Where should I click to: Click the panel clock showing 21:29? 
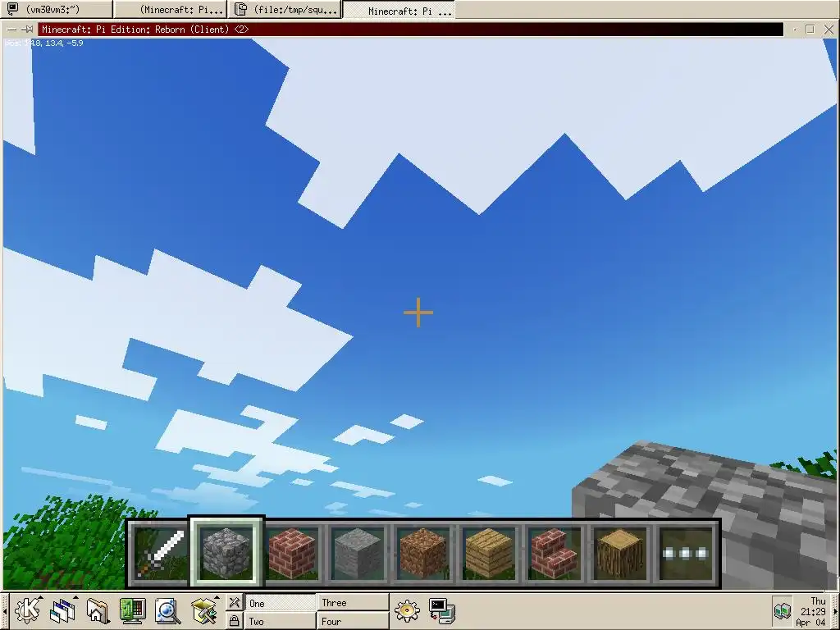pyautogui.click(x=812, y=611)
